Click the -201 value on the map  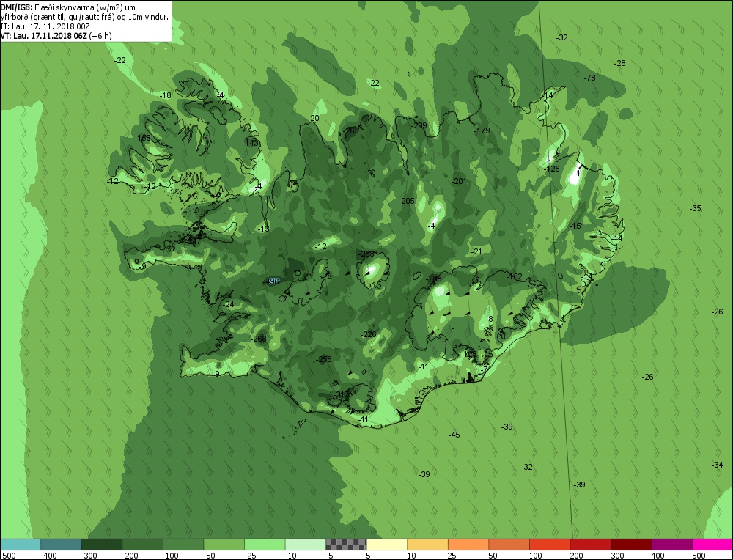pos(459,181)
